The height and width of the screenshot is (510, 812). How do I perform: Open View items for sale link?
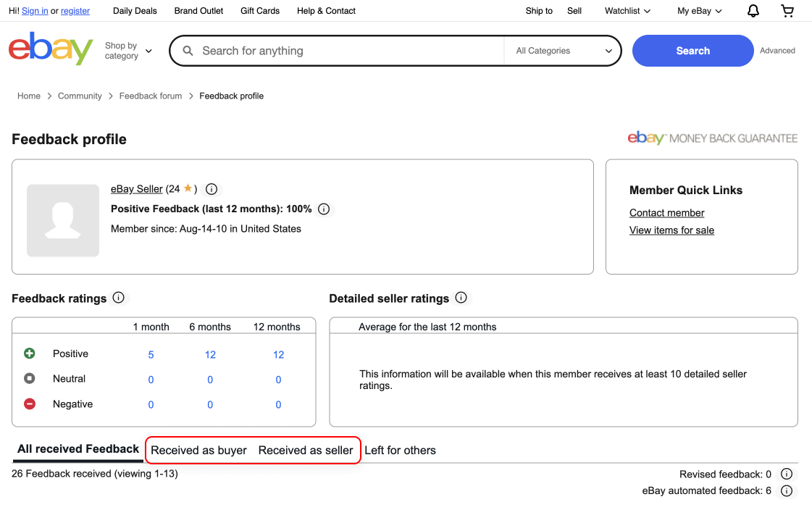(x=671, y=230)
